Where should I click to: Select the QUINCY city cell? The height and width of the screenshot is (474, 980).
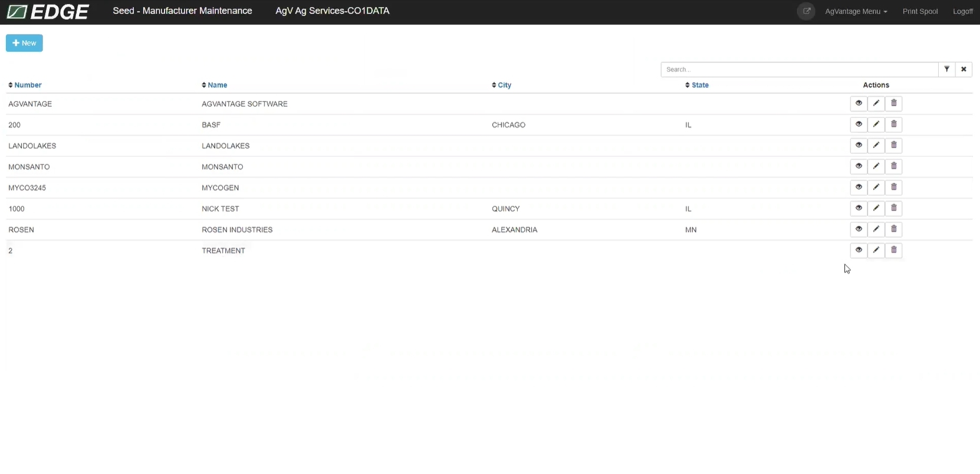506,209
